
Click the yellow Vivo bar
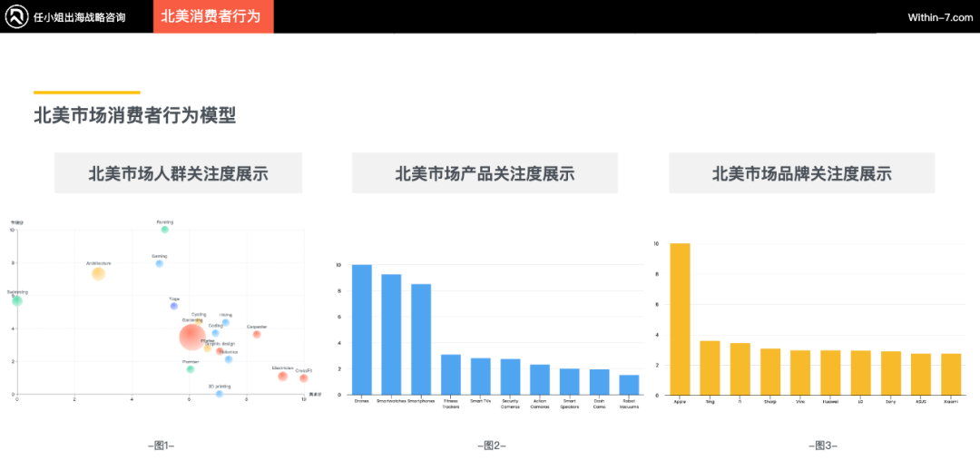(x=800, y=372)
